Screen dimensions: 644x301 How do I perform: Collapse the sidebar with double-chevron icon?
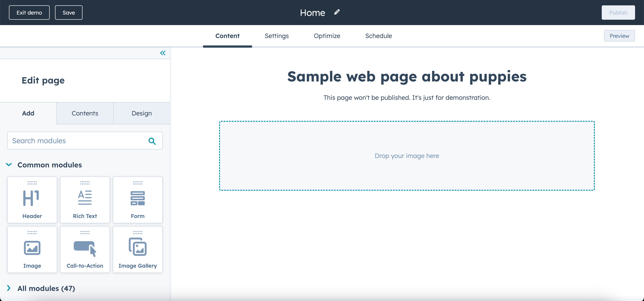pyautogui.click(x=163, y=53)
